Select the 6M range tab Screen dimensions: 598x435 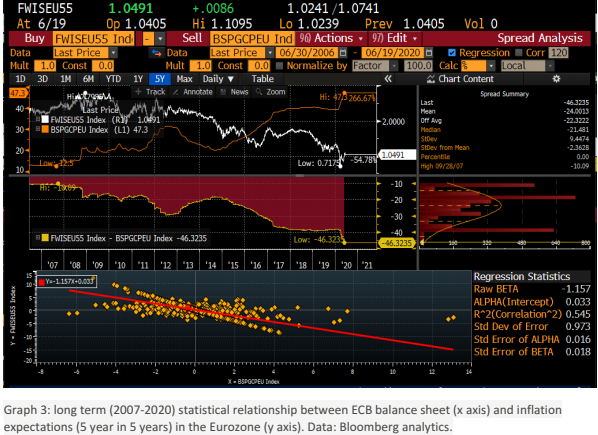coord(88,79)
